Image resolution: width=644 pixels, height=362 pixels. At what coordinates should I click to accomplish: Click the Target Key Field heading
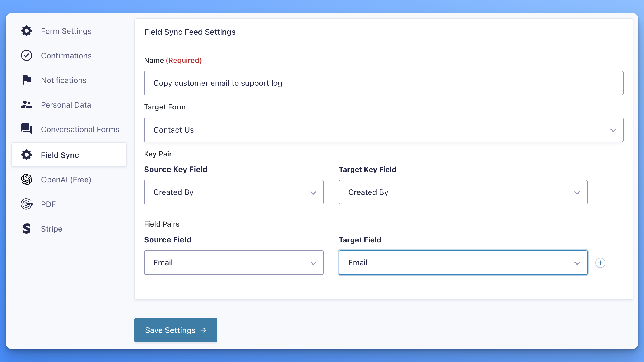[x=368, y=169]
